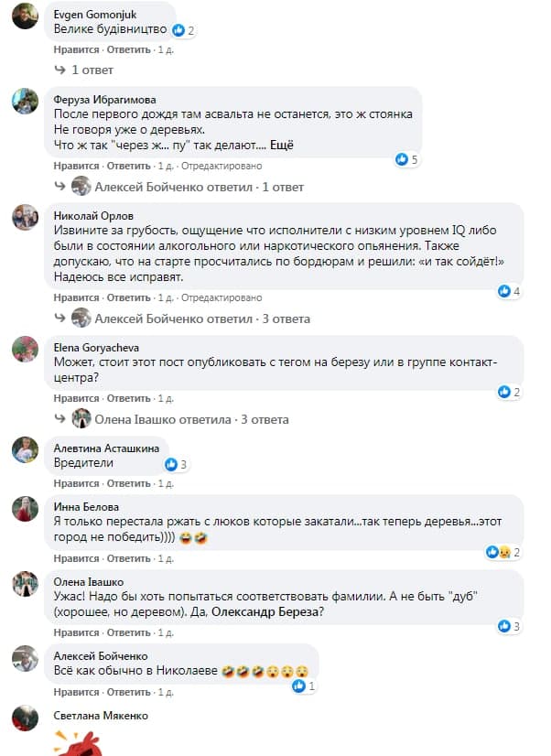Reply to Инна Белова's comment
Viewport: 551px width, 756px height.
(128, 559)
